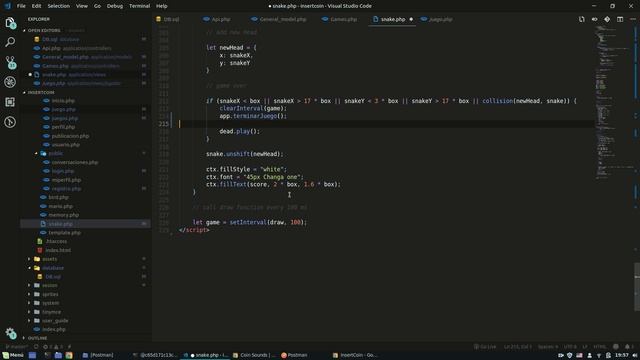Click the notifications bell in status bar
This screenshot has width=640, height=360.
pyautogui.click(x=629, y=347)
